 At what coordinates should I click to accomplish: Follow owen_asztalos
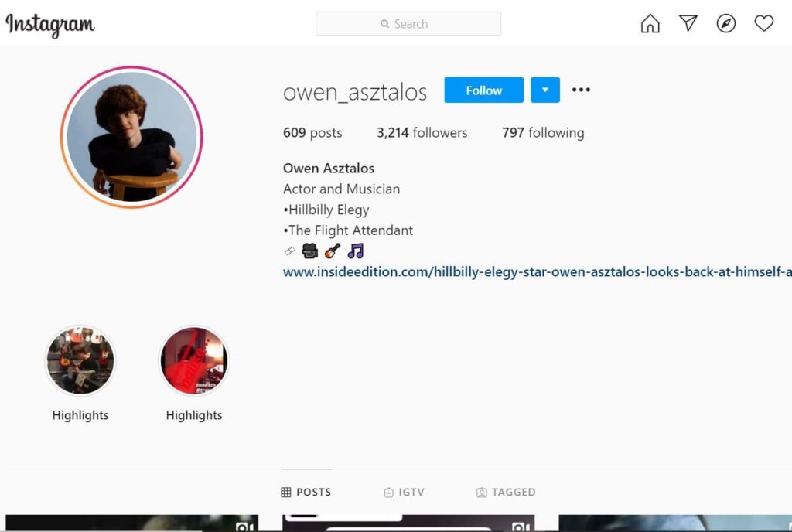pos(484,90)
